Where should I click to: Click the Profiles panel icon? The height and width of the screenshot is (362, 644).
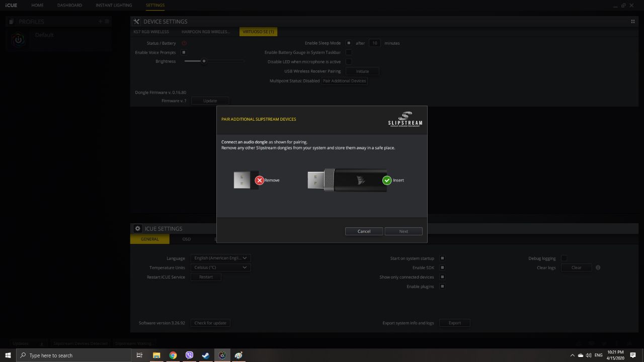(x=12, y=22)
